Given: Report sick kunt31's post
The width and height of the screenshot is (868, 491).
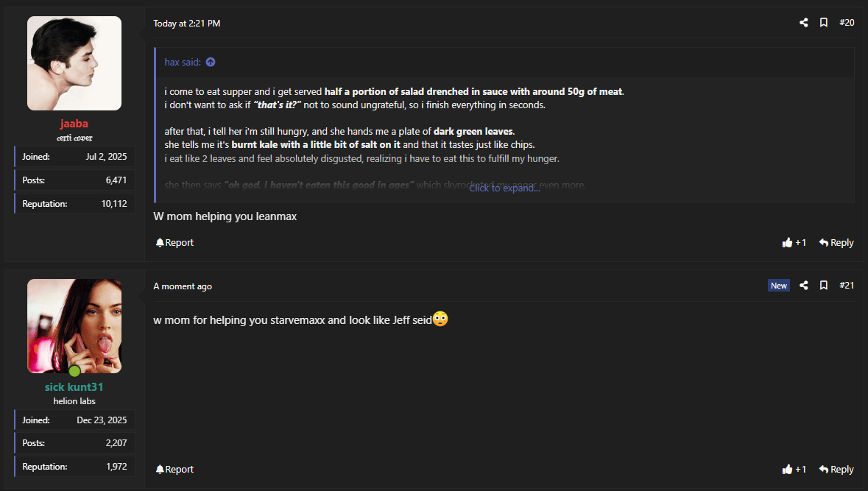Looking at the screenshot, I should pos(174,470).
